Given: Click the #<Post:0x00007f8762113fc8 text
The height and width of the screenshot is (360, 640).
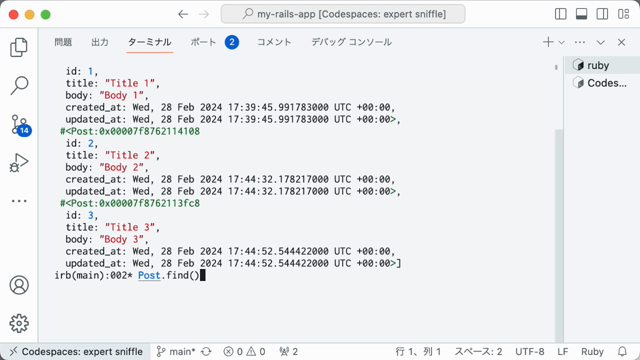Looking at the screenshot, I should (130, 203).
